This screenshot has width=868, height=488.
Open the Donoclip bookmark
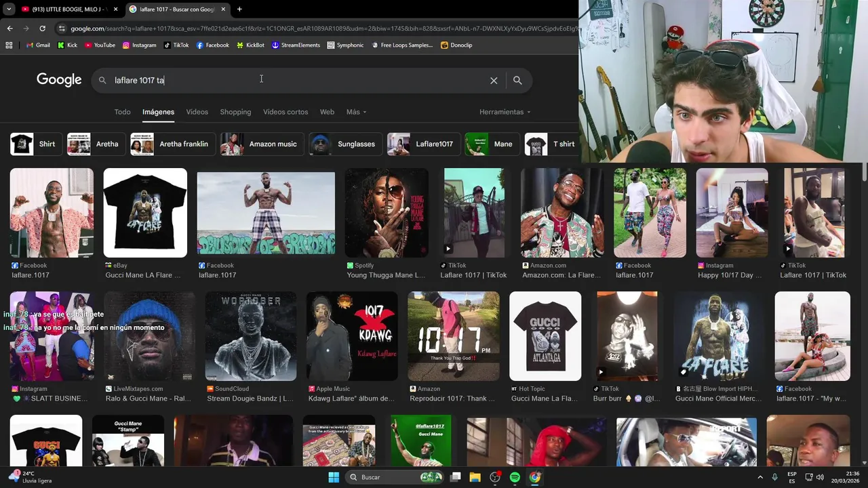coord(456,45)
